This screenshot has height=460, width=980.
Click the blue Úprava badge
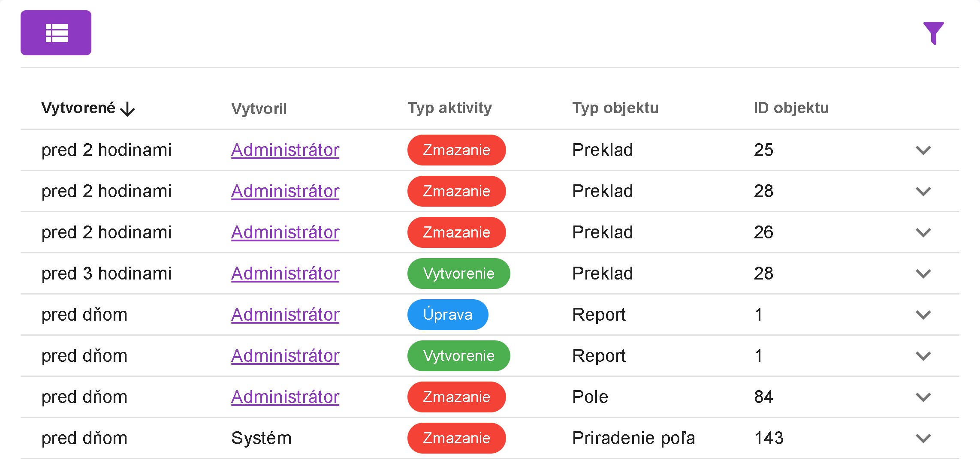pos(447,315)
